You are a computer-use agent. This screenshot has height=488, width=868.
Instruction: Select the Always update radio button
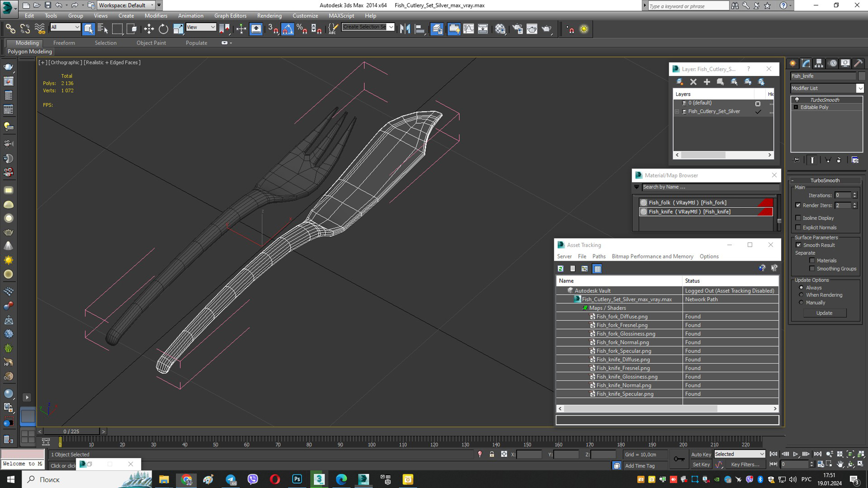click(802, 287)
